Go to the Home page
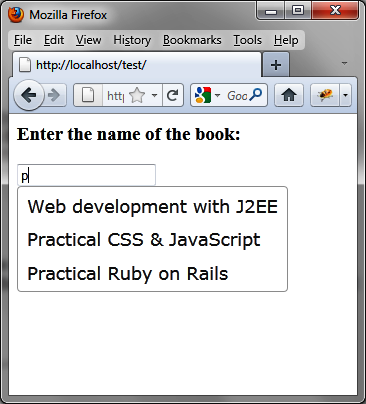 pyautogui.click(x=289, y=95)
